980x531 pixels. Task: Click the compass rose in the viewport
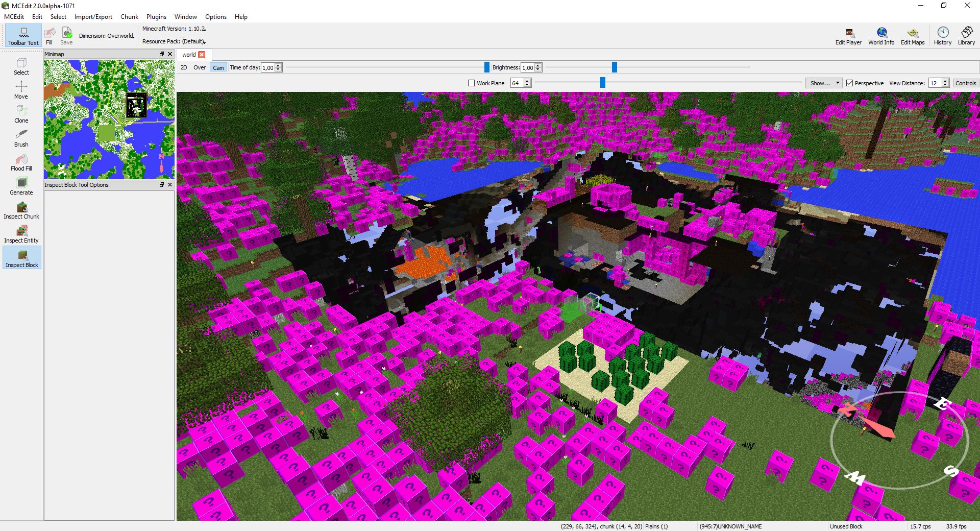click(899, 441)
